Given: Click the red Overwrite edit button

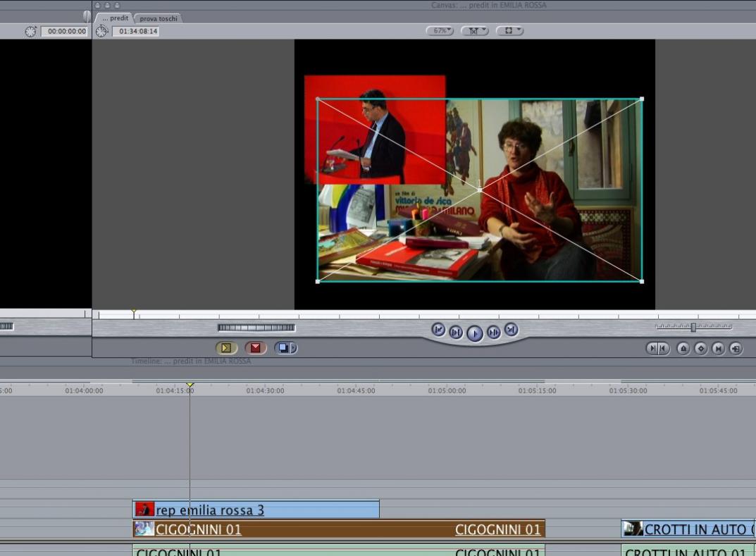Looking at the screenshot, I should pos(256,347).
